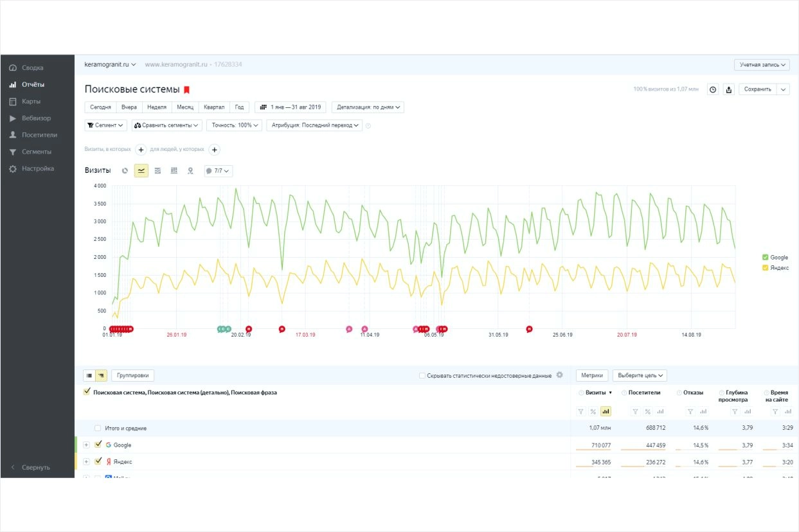
Task: Click filter icon under Время на сайте column
Action: pos(777,411)
